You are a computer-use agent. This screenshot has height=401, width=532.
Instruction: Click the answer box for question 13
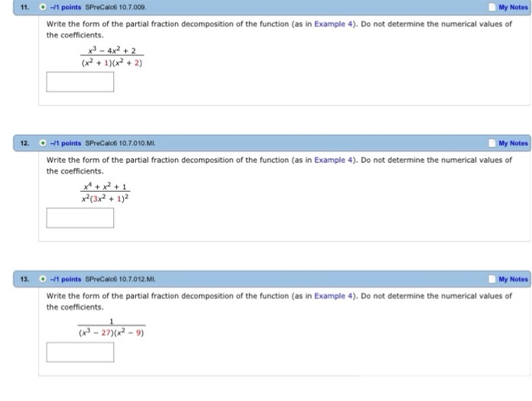80,352
